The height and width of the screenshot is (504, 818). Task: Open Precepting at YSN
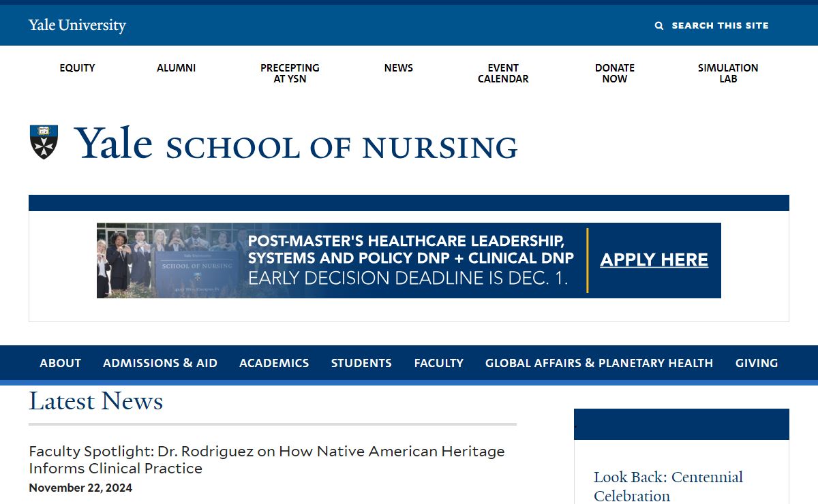click(x=290, y=74)
